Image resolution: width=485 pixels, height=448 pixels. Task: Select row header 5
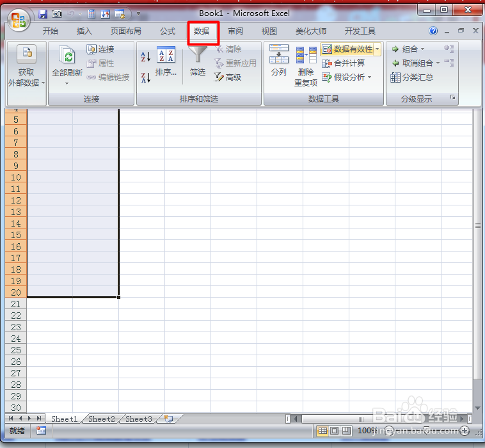coord(16,120)
